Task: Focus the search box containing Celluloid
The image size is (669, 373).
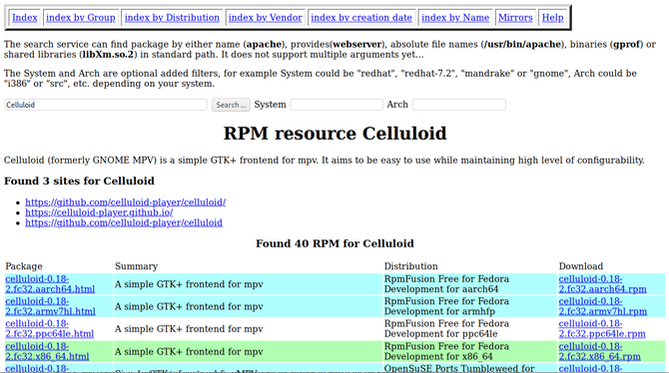Action: pyautogui.click(x=106, y=105)
